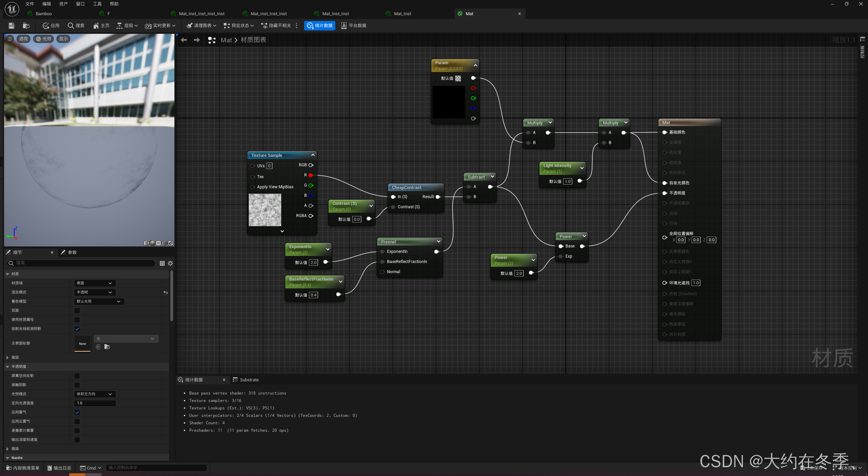This screenshot has width=868, height=476.
Task: Click the Save asset icon in toolbar
Action: [11, 26]
